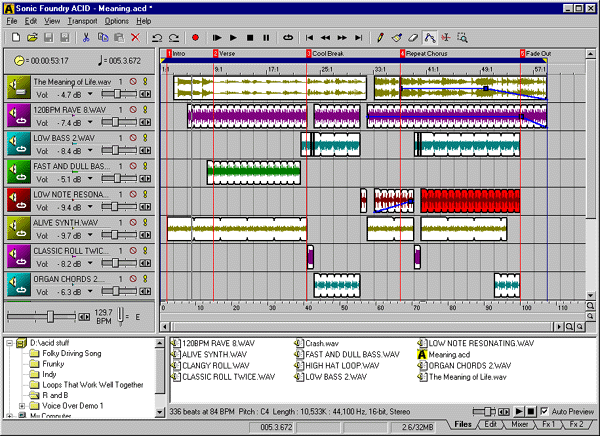The height and width of the screenshot is (436, 600).
Task: Switch to the bottom Edit tab
Action: 491,424
